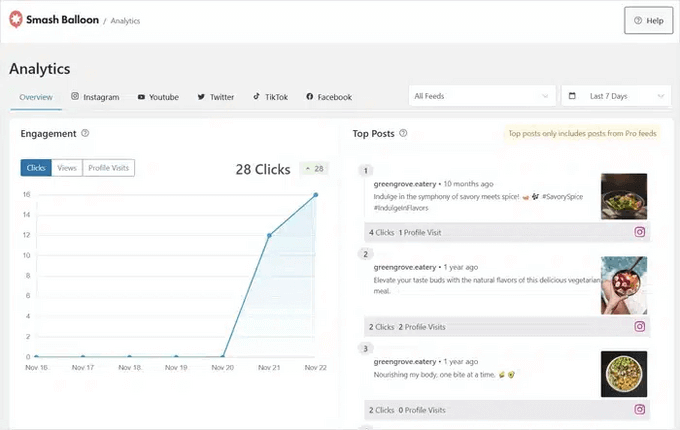
Task: Click Instagram icon on second top post
Action: point(639,326)
